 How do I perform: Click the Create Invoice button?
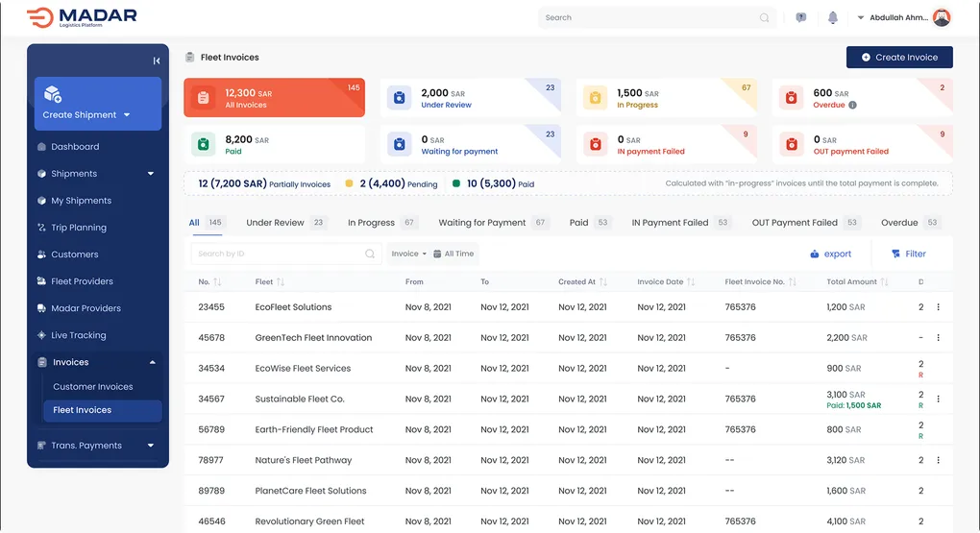[899, 58]
